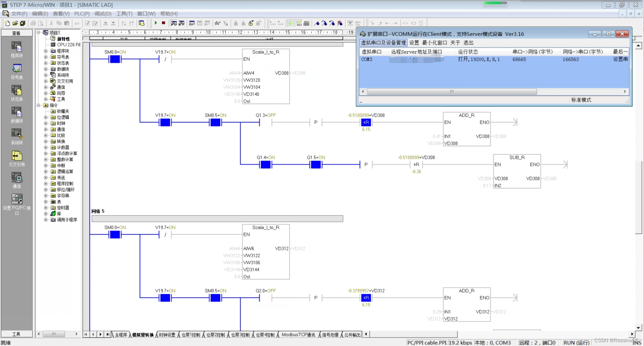Image resolution: width=644 pixels, height=346 pixels.
Task: Click the ladder editor vertical scrollbar thumb
Action: (x=639, y=197)
